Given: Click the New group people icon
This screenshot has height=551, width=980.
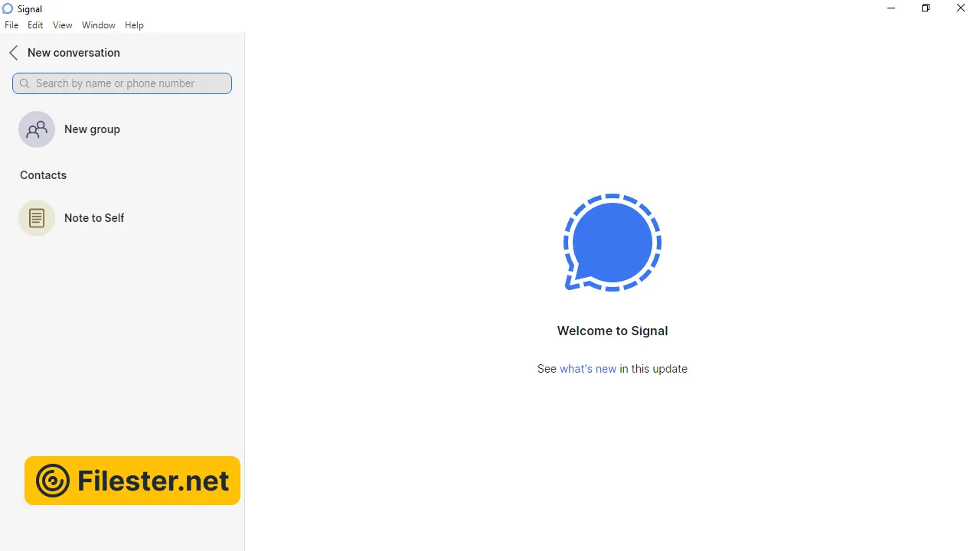Looking at the screenshot, I should 37,129.
